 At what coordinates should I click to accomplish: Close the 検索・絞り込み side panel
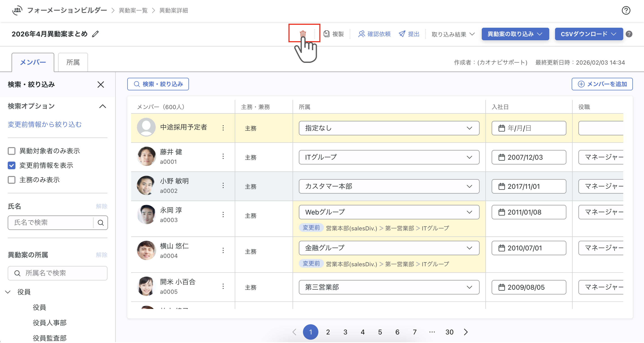pos(100,85)
